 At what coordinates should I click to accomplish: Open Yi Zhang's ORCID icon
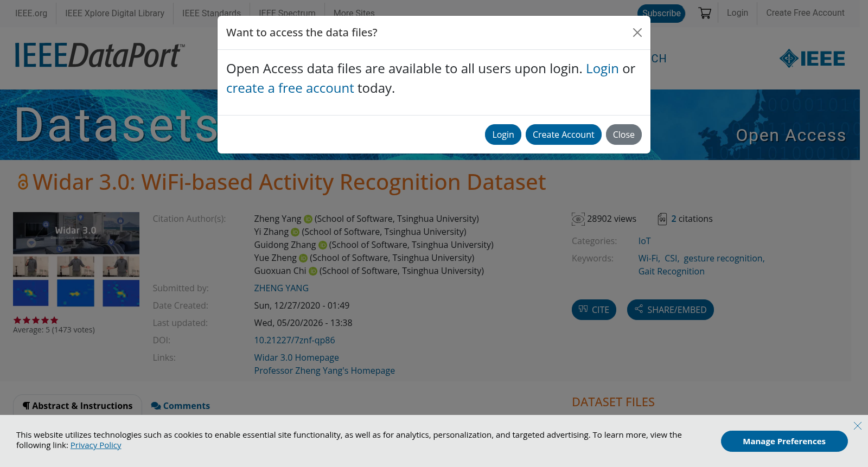pos(295,232)
